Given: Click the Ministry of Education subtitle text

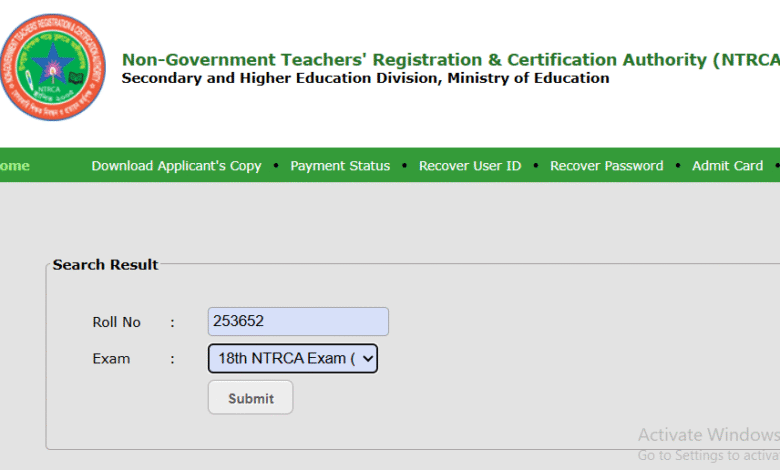Looking at the screenshot, I should 365,79.
